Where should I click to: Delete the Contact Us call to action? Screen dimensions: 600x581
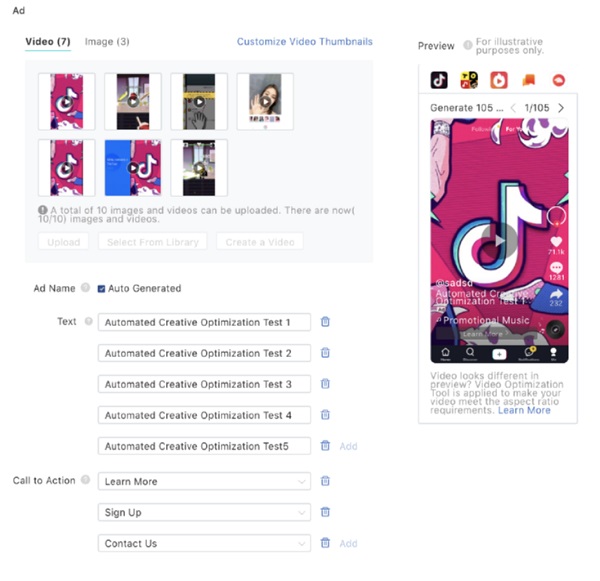(325, 543)
